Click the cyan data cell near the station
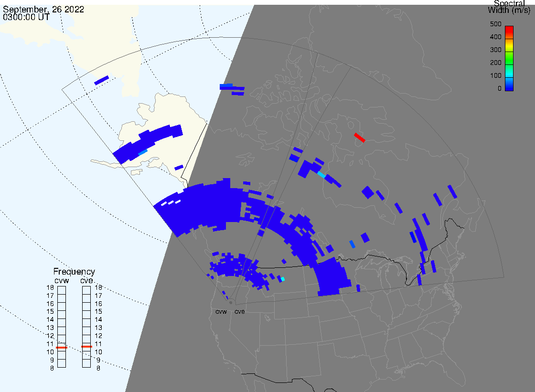The image size is (535, 392). point(282,279)
